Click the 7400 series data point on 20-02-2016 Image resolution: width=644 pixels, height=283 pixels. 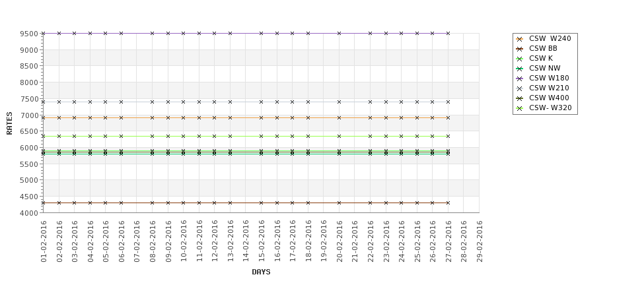[340, 102]
